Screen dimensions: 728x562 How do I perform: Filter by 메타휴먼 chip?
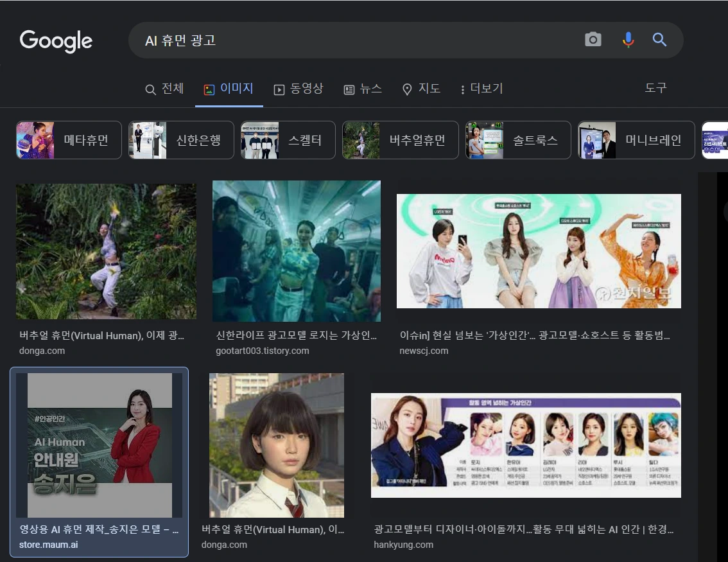(x=69, y=140)
